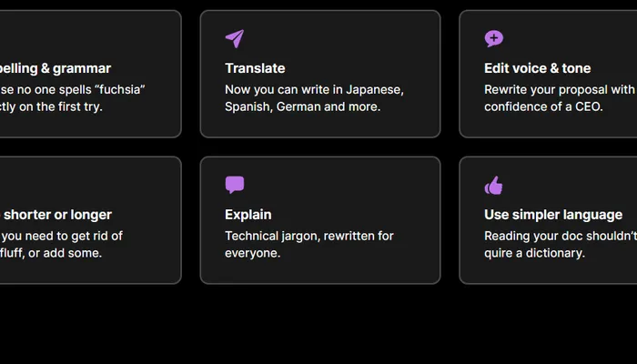Click the chat bubble plus icon
Viewport: 637px width, 364px height.
[x=493, y=38]
